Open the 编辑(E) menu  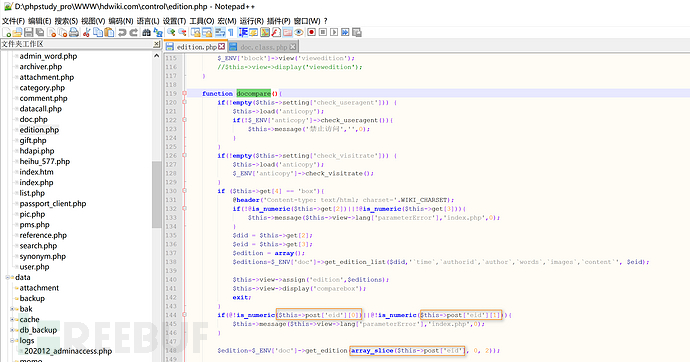click(x=40, y=21)
